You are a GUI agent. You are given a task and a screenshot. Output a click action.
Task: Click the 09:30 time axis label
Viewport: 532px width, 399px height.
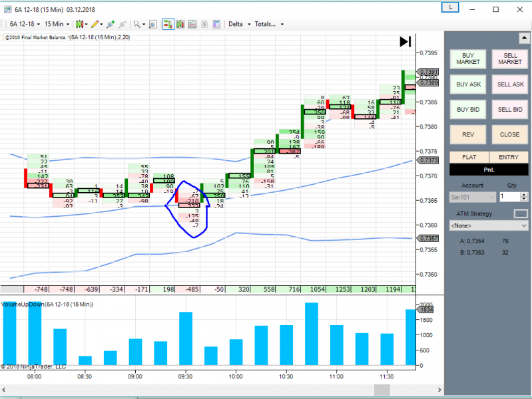pyautogui.click(x=185, y=376)
